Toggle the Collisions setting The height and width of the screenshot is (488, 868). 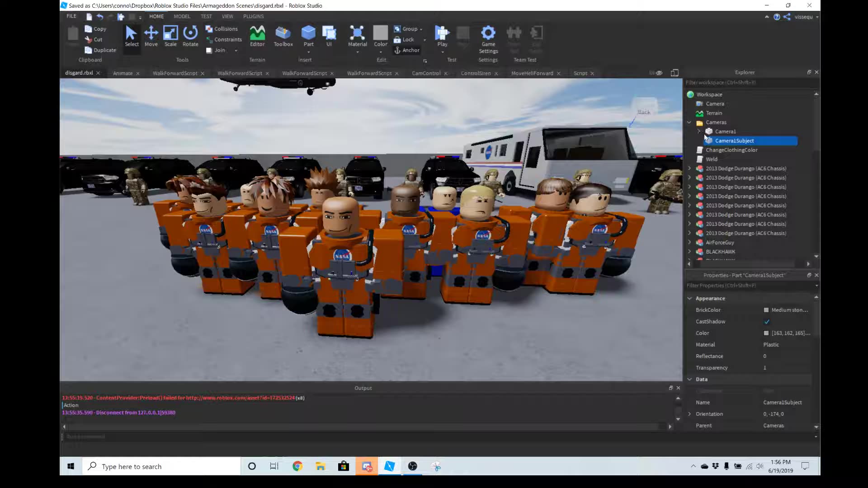pyautogui.click(x=222, y=28)
